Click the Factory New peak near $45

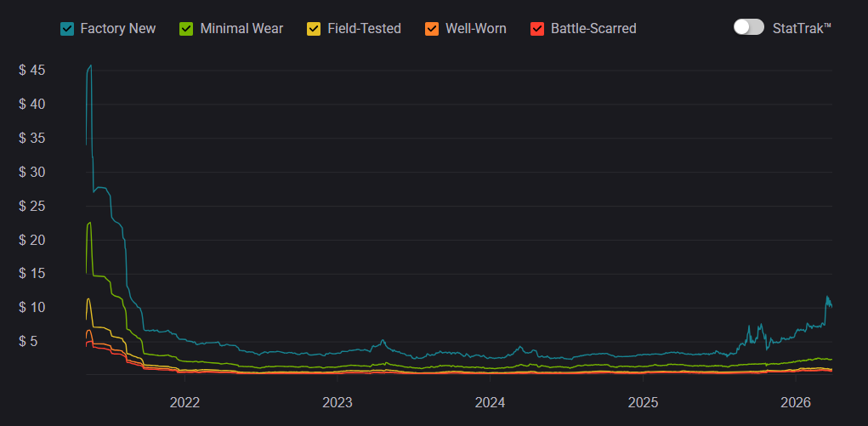pyautogui.click(x=90, y=66)
